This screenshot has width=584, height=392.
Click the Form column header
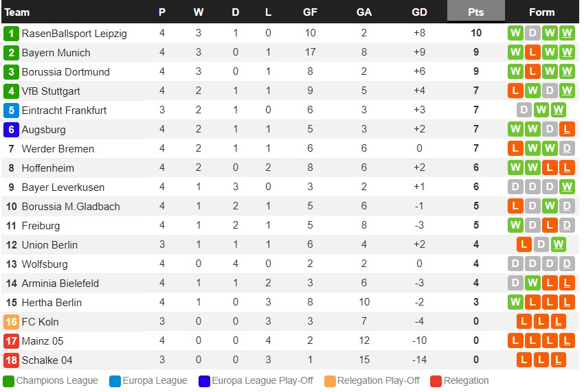point(542,12)
